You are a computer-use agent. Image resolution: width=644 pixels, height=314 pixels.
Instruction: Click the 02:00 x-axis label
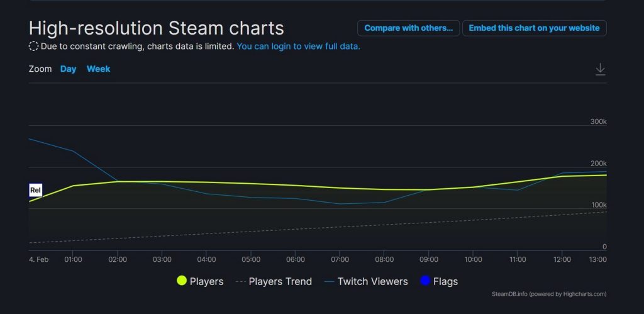pos(118,260)
